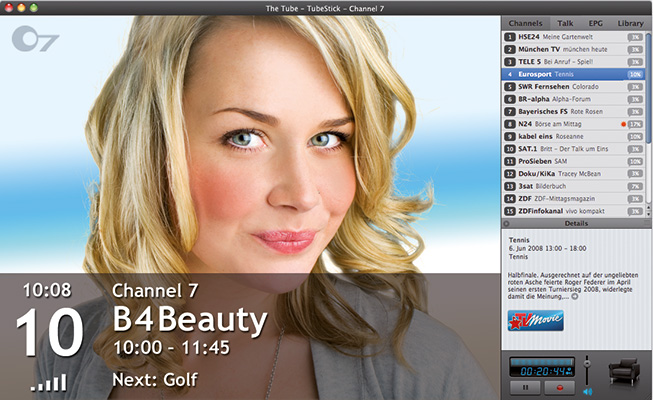The image size is (653, 400).
Task: Click the B4Beauty program title in overlay
Action: coord(190,320)
